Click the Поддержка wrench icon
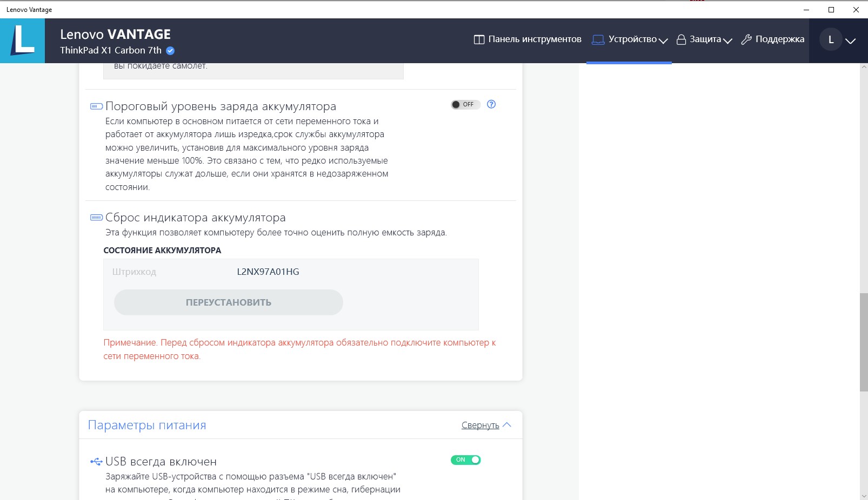Viewport: 868px width, 500px height. pyautogui.click(x=746, y=39)
